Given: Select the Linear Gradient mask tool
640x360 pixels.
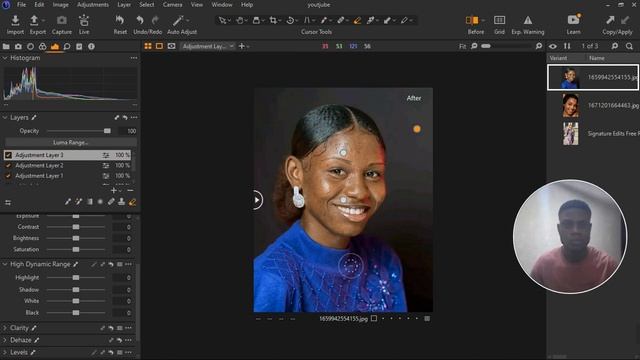Looking at the screenshot, I should coord(89,202).
